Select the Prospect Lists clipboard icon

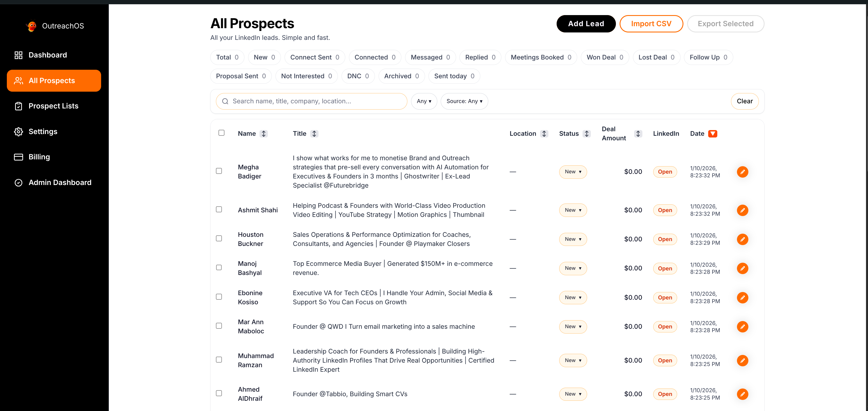tap(19, 106)
